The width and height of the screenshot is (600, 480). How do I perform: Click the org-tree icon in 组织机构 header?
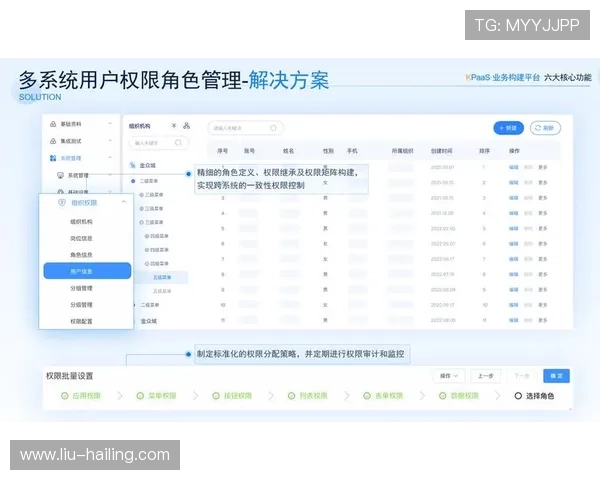coord(186,126)
